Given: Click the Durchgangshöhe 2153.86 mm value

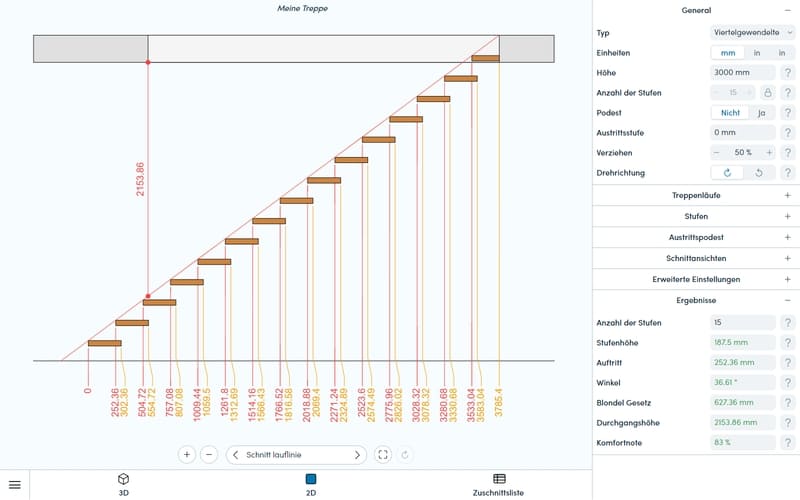Looking at the screenshot, I should 742,422.
